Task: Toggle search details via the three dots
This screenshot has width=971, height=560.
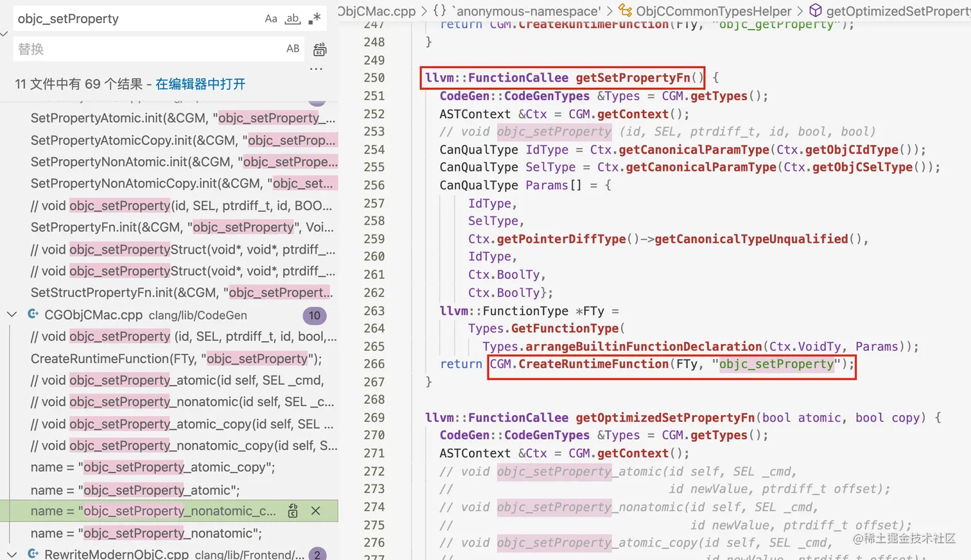Action: (x=316, y=69)
